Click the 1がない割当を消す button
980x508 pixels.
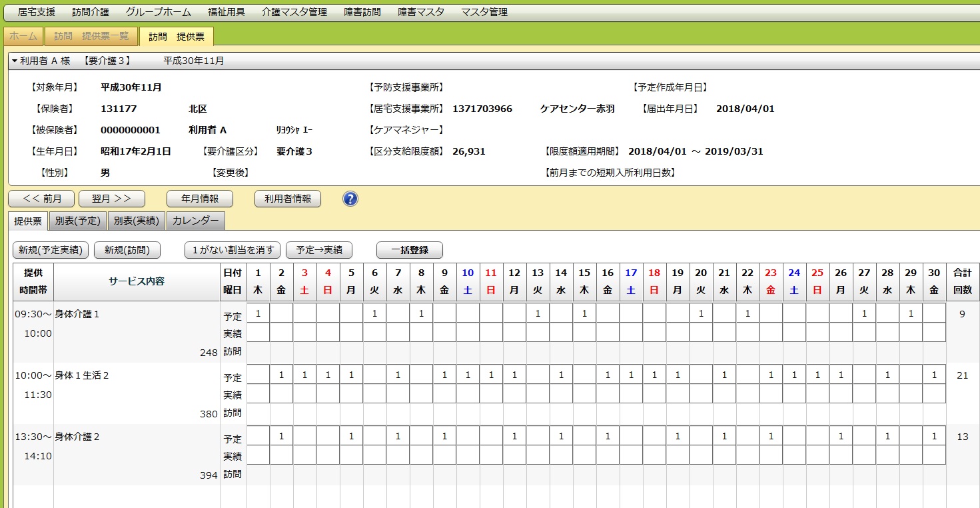tap(233, 250)
